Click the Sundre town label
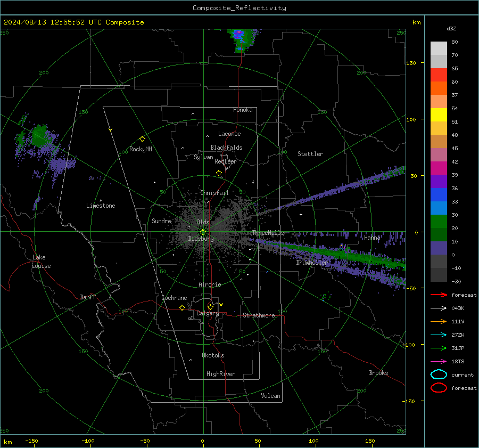Viewport: 479px width, 448px height. pos(162,221)
